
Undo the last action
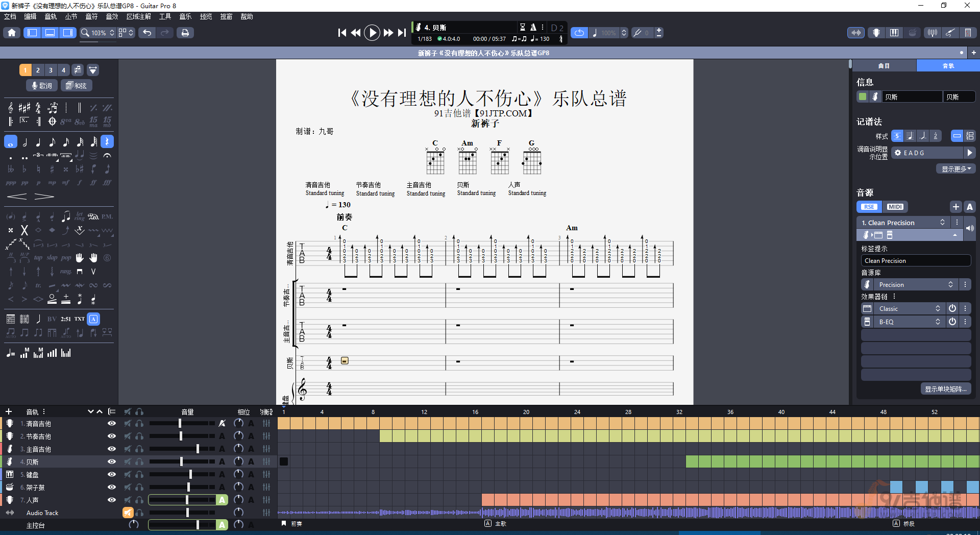(147, 33)
